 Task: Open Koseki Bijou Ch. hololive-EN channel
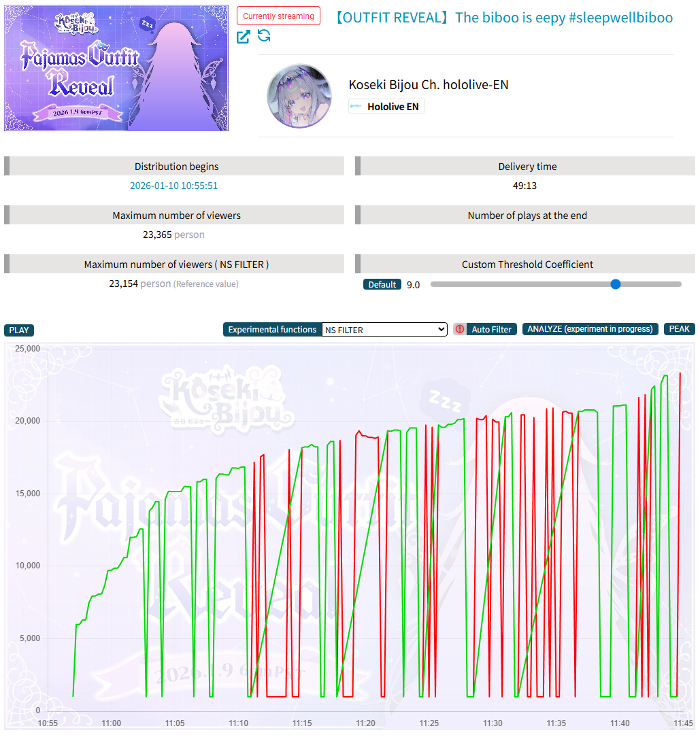point(429,85)
